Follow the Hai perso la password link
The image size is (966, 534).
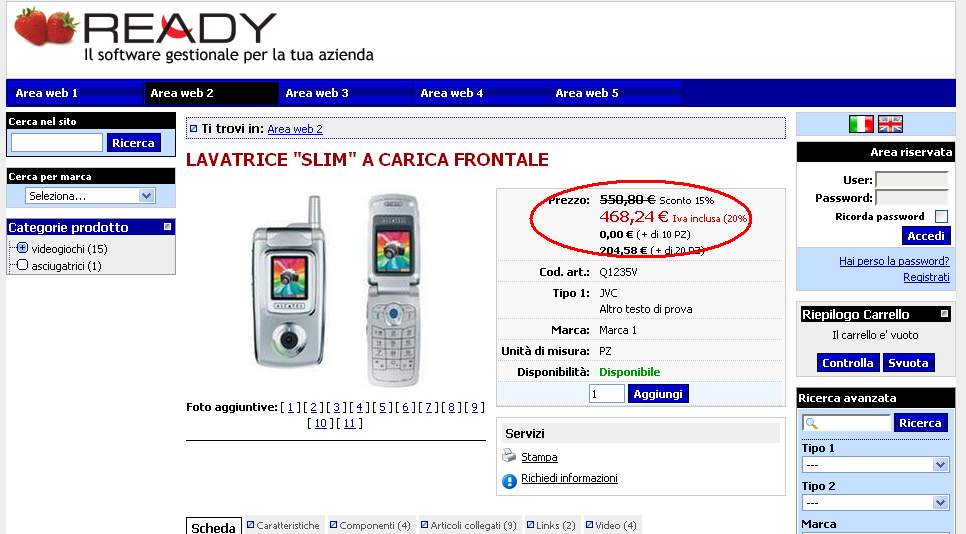pyautogui.click(x=894, y=261)
